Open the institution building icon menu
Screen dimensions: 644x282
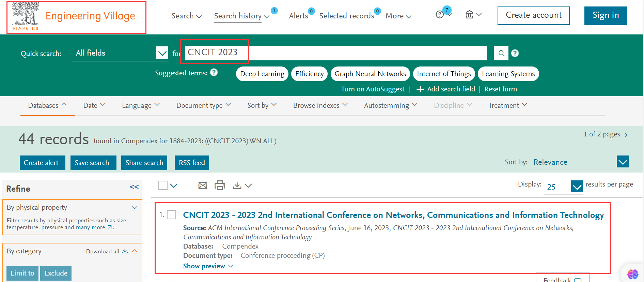click(470, 15)
